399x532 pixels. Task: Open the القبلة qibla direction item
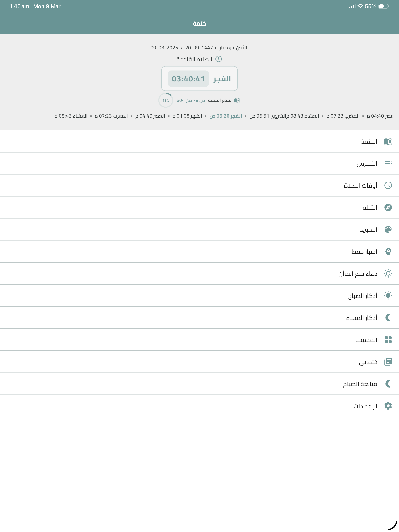199,208
